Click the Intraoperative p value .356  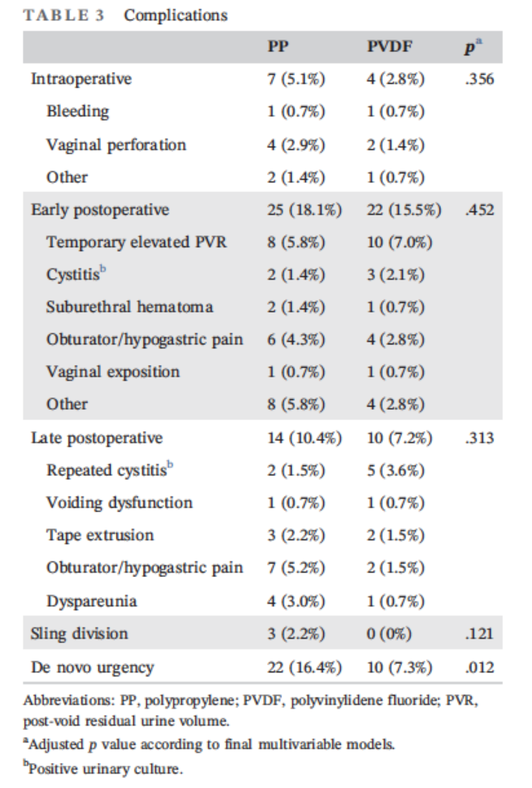pyautogui.click(x=480, y=79)
